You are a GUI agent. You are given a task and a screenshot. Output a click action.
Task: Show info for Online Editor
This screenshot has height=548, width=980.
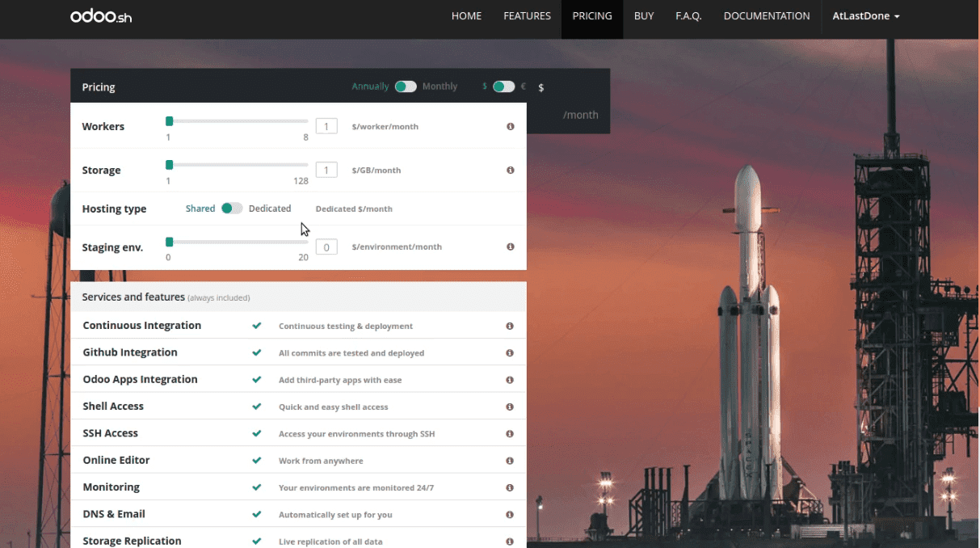click(510, 461)
